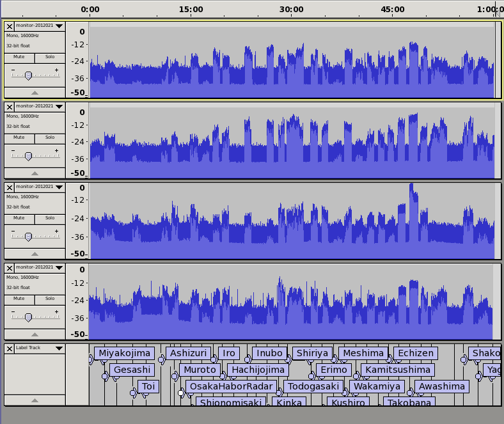Click the gain slider on third track

tap(28, 237)
